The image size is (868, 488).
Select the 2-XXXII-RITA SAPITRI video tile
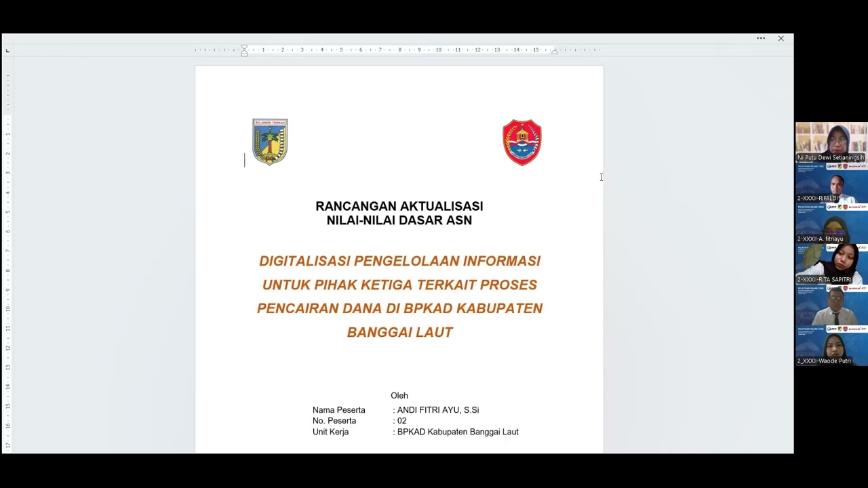[831, 264]
